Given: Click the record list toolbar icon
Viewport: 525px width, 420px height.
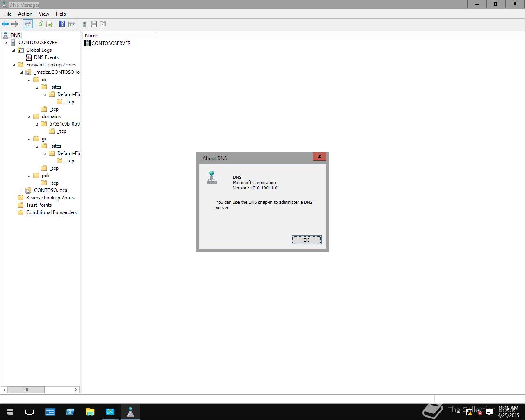Looking at the screenshot, I should (x=94, y=24).
